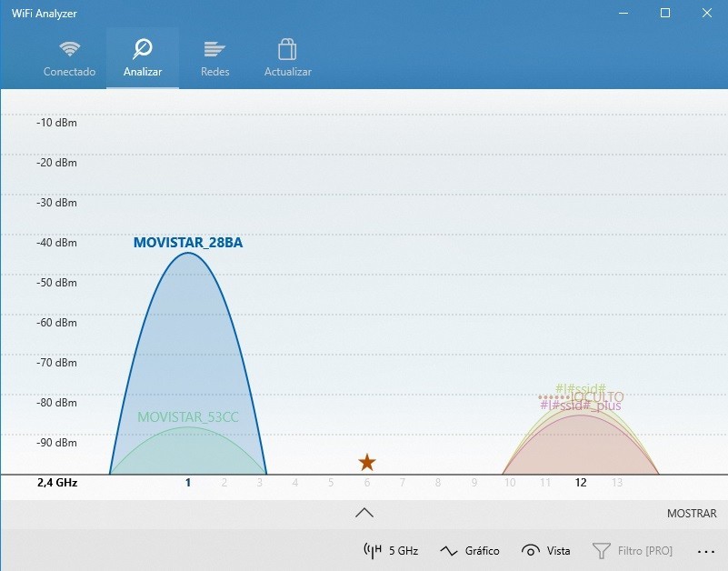Click the recommended channel star marker
The height and width of the screenshot is (571, 728).
coord(367,462)
